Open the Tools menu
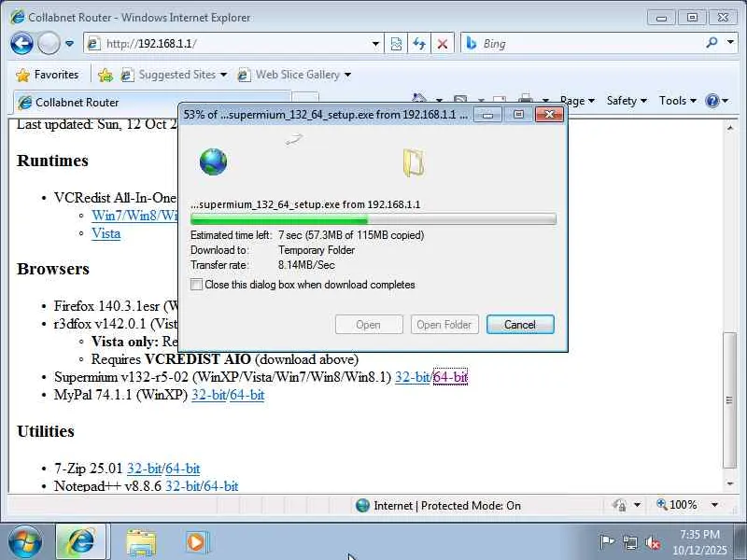This screenshot has width=747, height=560. pyautogui.click(x=678, y=101)
